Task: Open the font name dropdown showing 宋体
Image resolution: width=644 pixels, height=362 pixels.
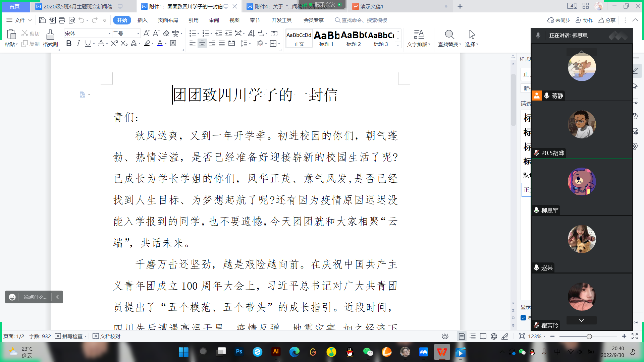Action: (x=88, y=33)
